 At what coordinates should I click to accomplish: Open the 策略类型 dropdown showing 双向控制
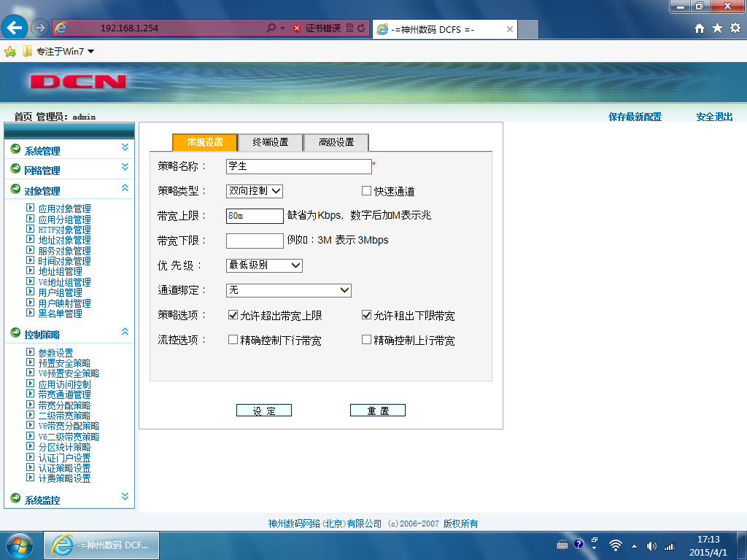tap(255, 191)
